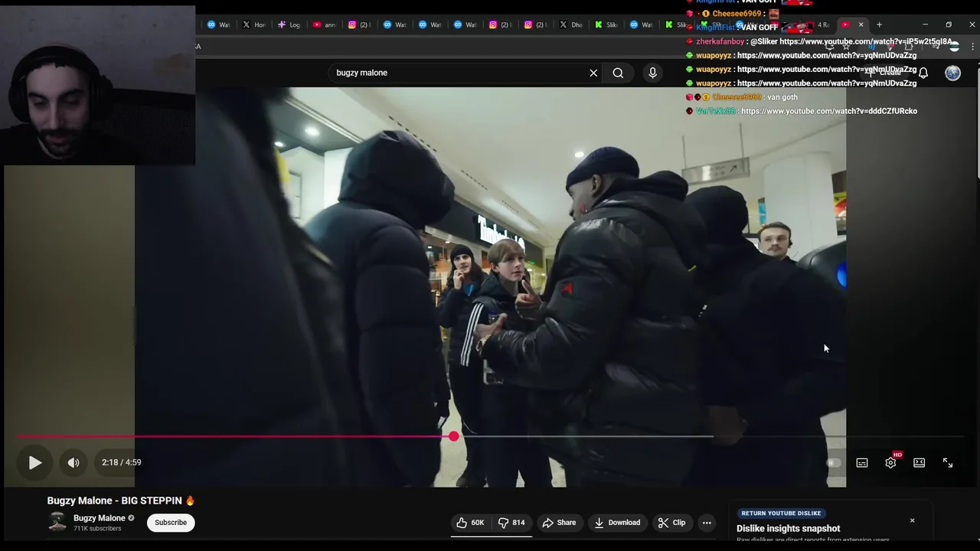Click the 'RETURN YOUTUBE DISLIKE' badge
980x551 pixels.
781,514
